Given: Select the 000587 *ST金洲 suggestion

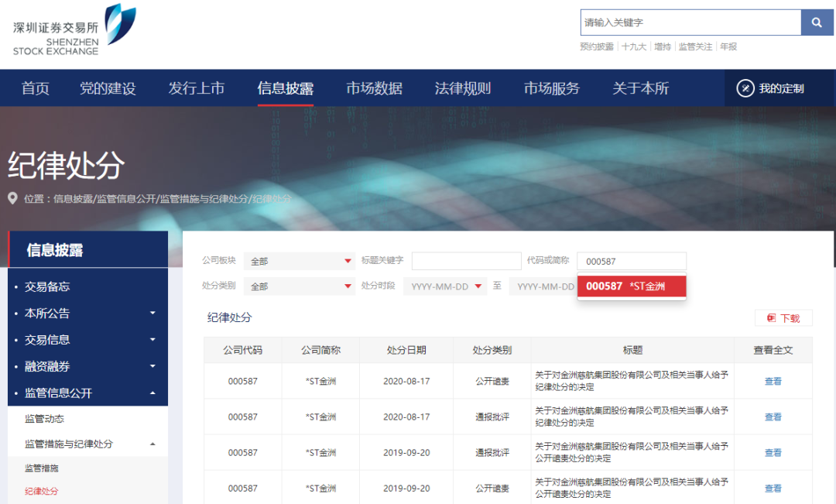Looking at the screenshot, I should 631,286.
